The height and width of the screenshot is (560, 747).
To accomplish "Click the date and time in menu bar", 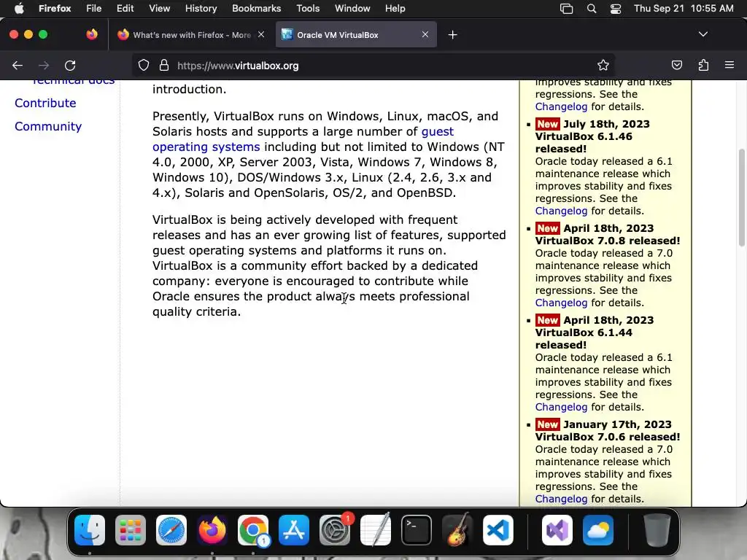I will click(x=683, y=9).
